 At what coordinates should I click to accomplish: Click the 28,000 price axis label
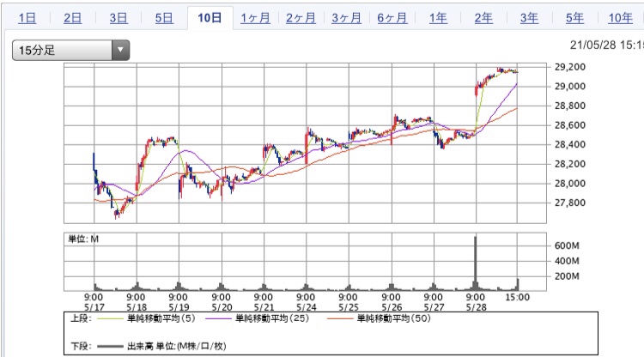coord(570,184)
